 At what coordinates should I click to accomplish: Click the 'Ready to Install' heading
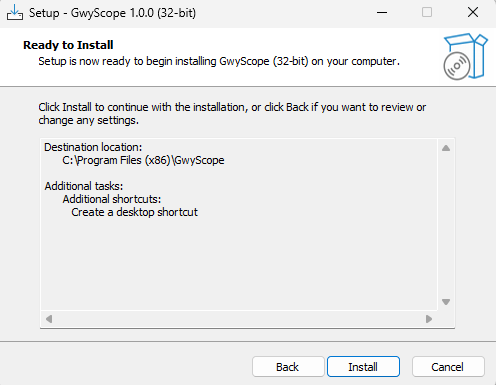point(68,45)
